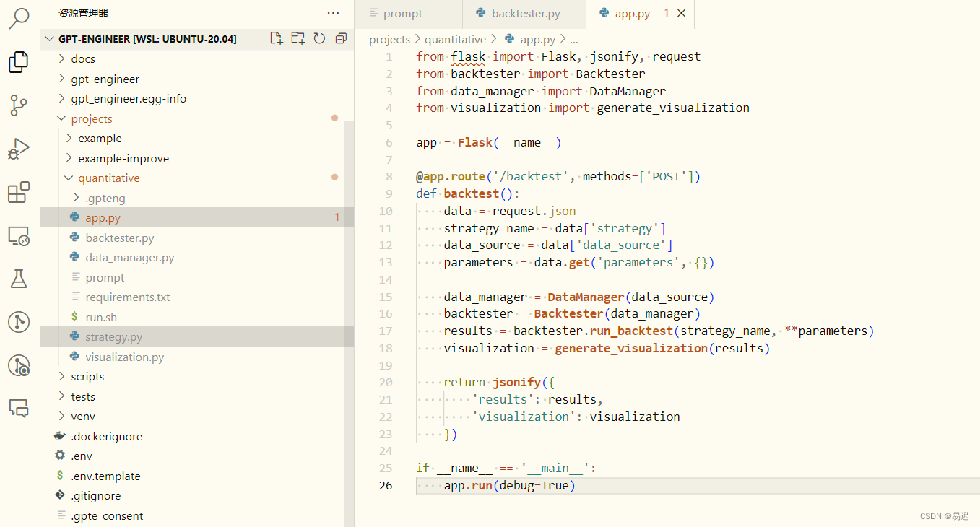
Task: Open the prompt file in the tree
Action: [197, 277]
